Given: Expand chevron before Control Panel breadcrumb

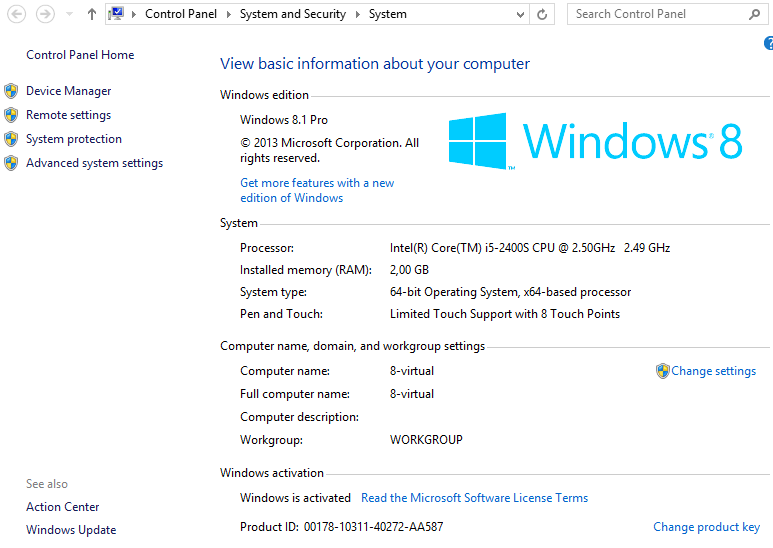Looking at the screenshot, I should pyautogui.click(x=134, y=14).
